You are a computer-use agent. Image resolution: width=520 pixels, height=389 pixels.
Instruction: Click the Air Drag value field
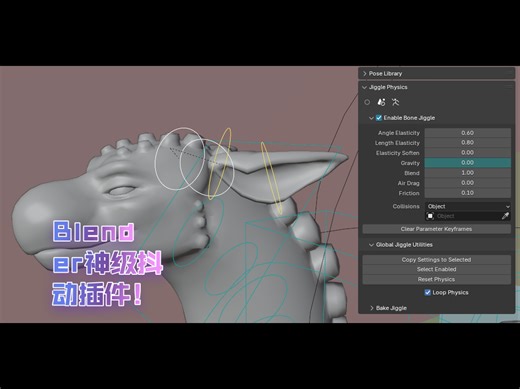467,183
